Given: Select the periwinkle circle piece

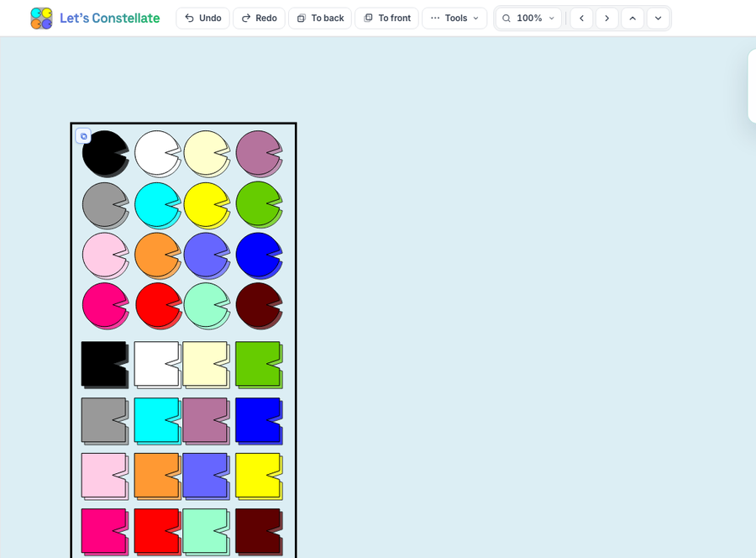Looking at the screenshot, I should 207,256.
